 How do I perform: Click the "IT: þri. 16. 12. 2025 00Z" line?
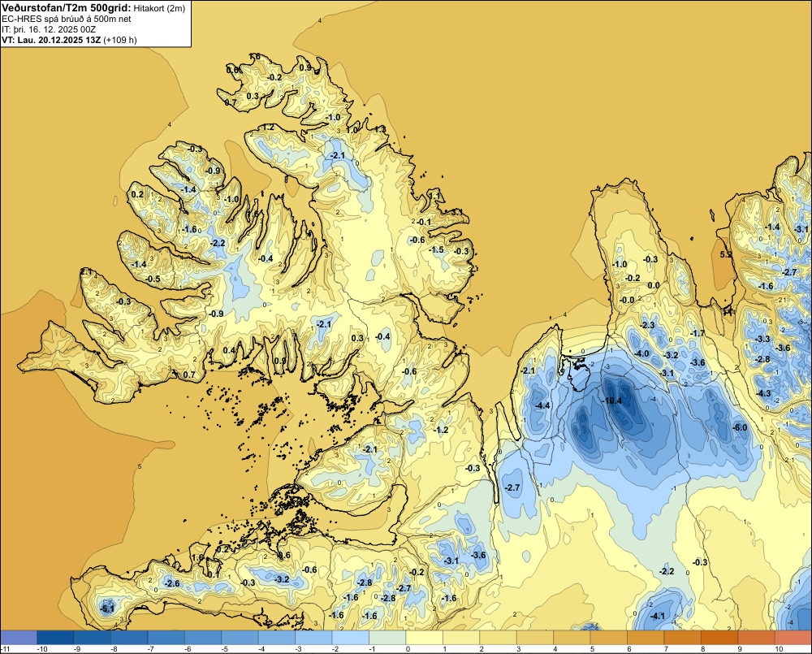tap(49, 29)
